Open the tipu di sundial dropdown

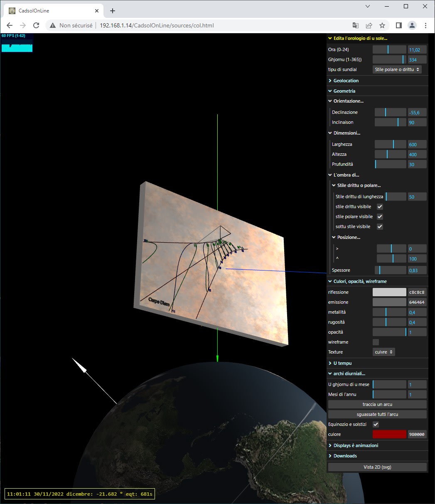click(x=397, y=69)
